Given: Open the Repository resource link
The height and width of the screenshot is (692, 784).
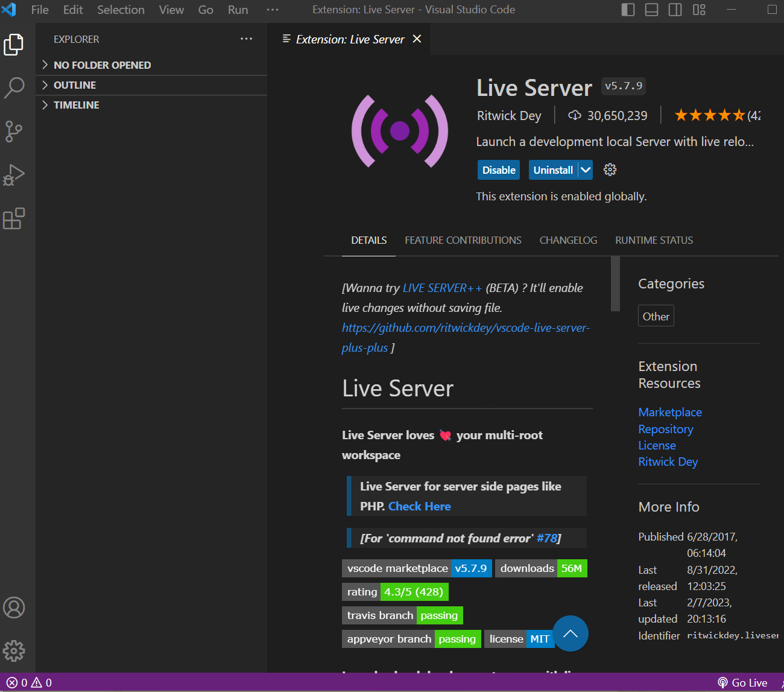Looking at the screenshot, I should pyautogui.click(x=666, y=429).
